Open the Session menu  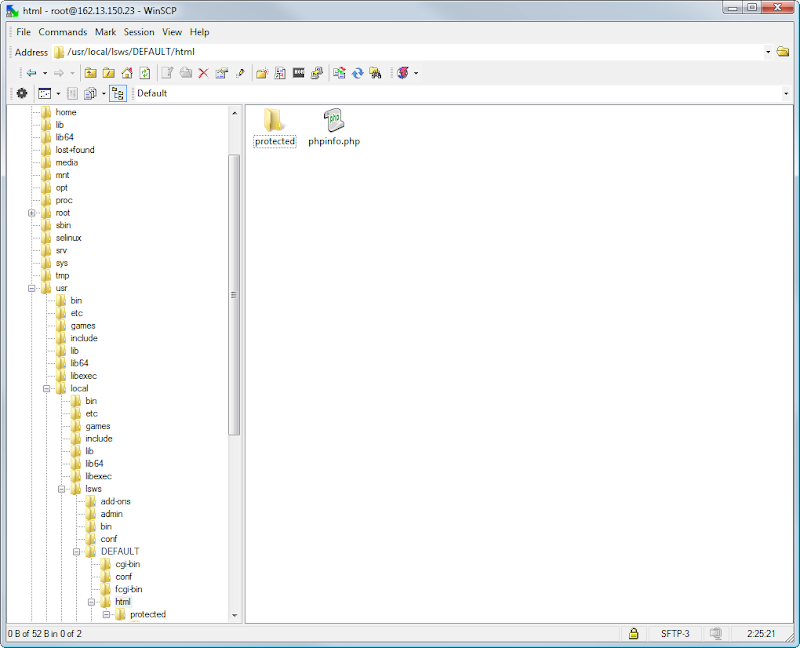click(x=139, y=32)
